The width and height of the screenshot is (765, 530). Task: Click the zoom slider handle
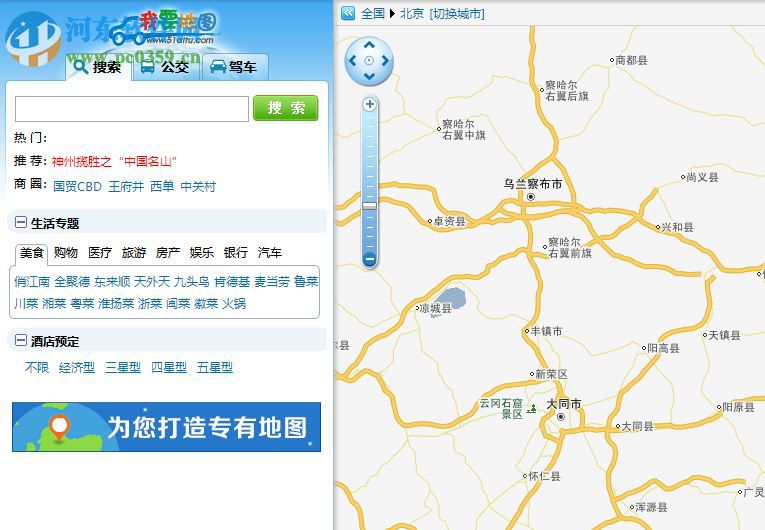(x=369, y=206)
